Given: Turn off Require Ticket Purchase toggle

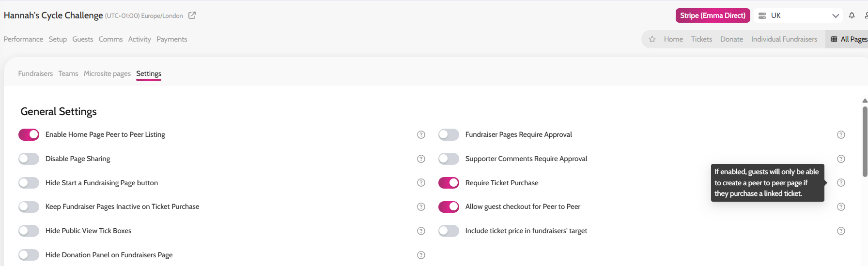Looking at the screenshot, I should [x=449, y=183].
